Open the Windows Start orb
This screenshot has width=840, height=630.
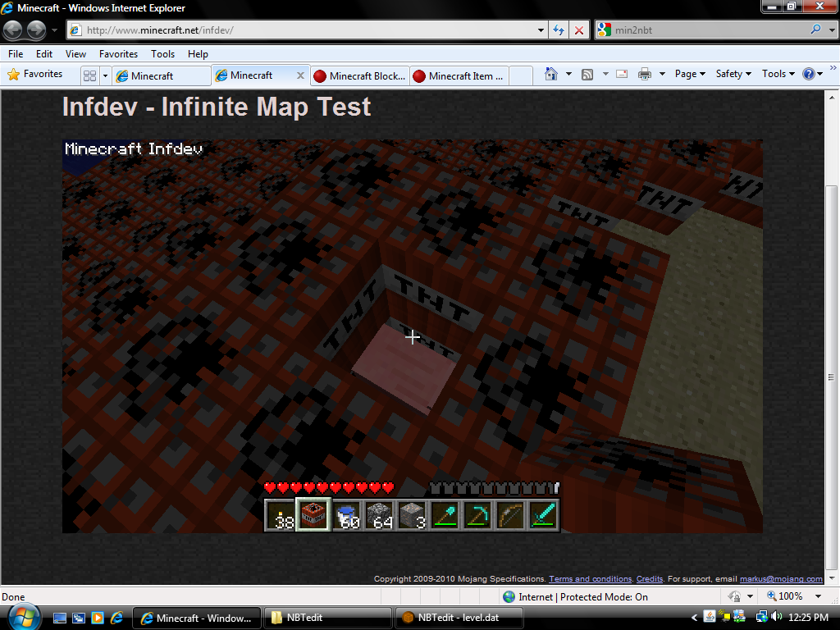(24, 617)
